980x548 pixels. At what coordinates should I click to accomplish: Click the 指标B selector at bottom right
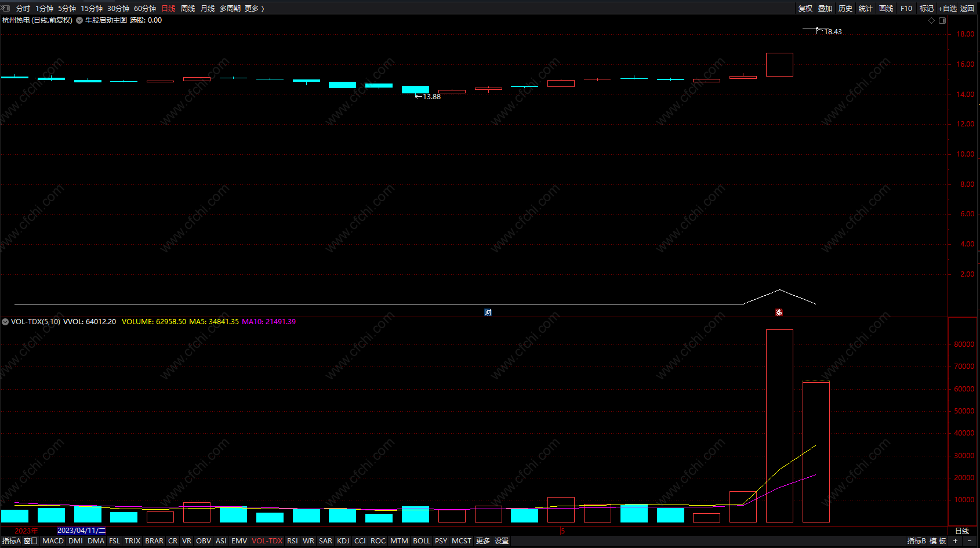[917, 541]
